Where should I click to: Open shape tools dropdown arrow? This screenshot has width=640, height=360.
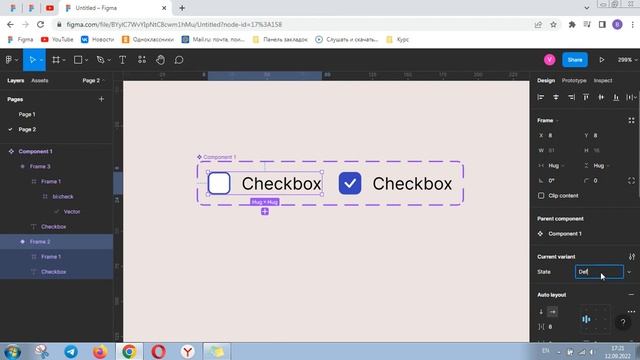point(86,60)
